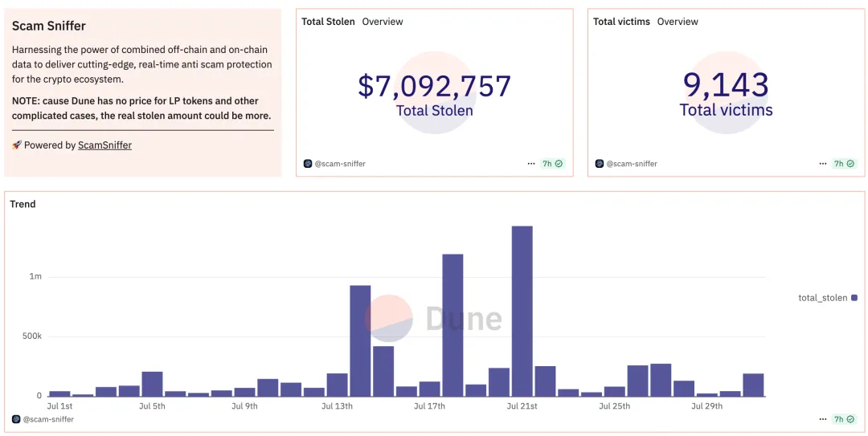Open the Trend chart title
Screen dimensions: 868x436
23,204
